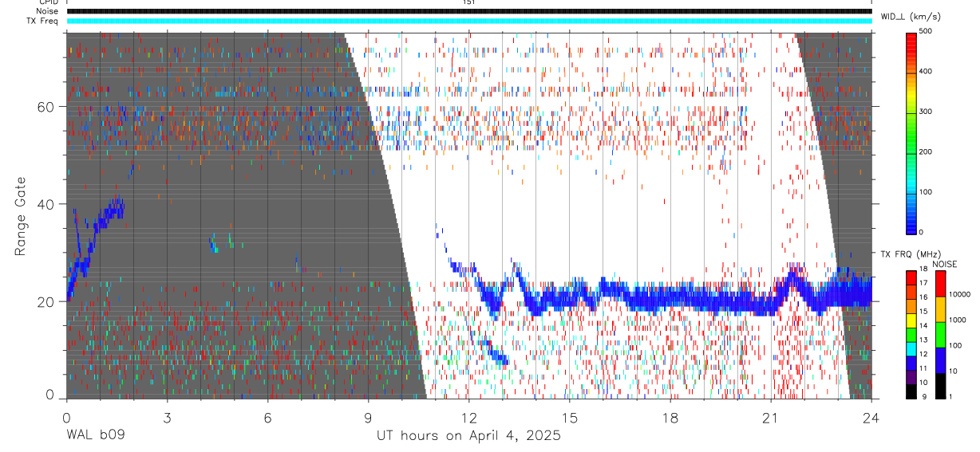
Task: Click the orange swatch in the NOISE legend
Action: point(940,309)
